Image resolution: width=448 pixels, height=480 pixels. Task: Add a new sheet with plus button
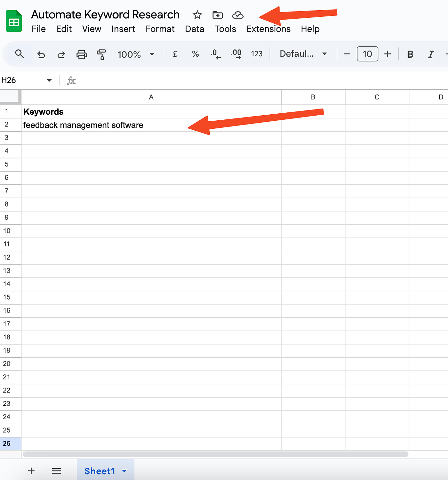31,471
